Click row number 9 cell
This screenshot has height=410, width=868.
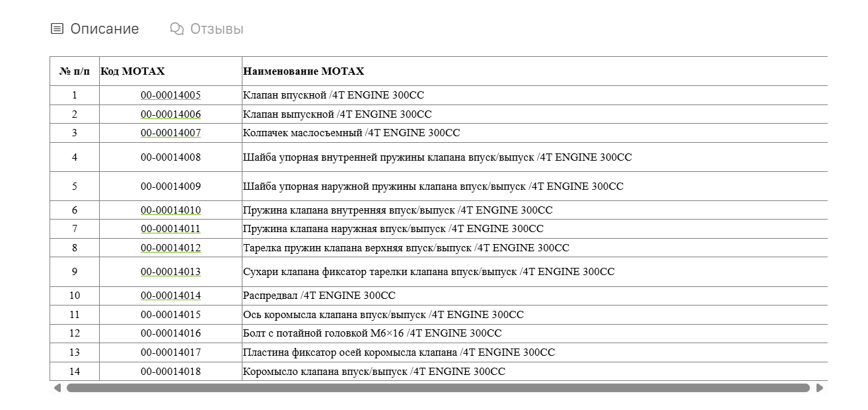pyautogui.click(x=75, y=272)
